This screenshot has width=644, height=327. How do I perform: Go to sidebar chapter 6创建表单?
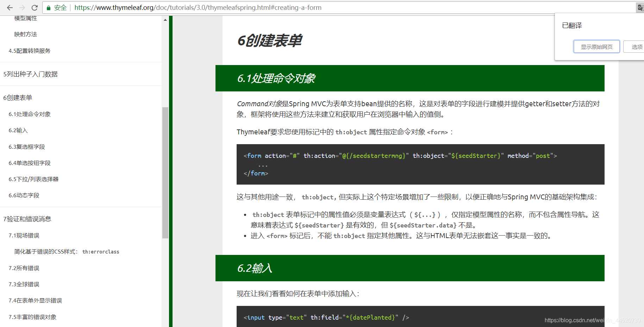pyautogui.click(x=18, y=98)
